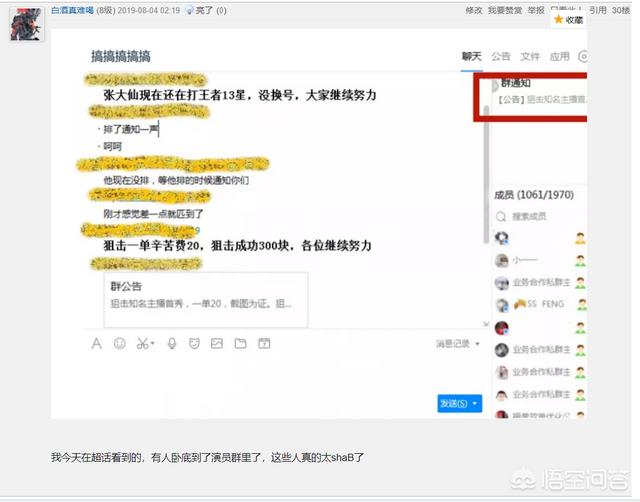Click the microphone voice message icon

[171, 344]
